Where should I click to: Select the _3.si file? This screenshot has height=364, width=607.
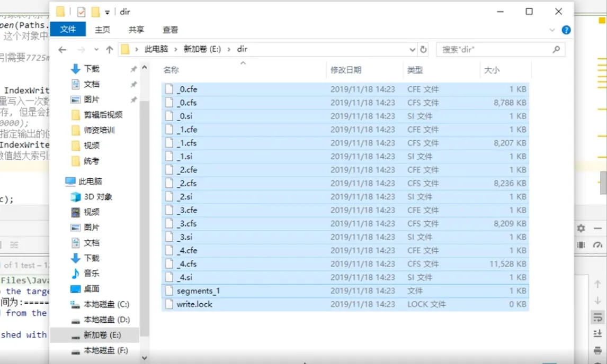(x=345, y=237)
